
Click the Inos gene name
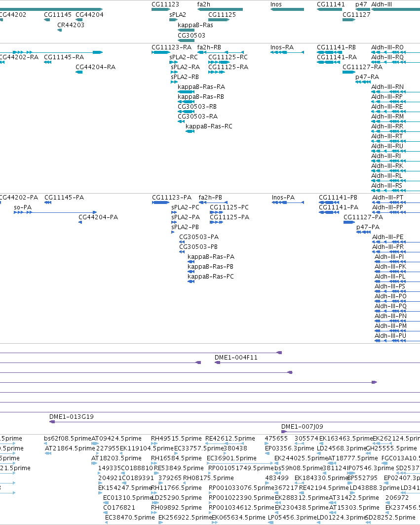[x=276, y=4]
